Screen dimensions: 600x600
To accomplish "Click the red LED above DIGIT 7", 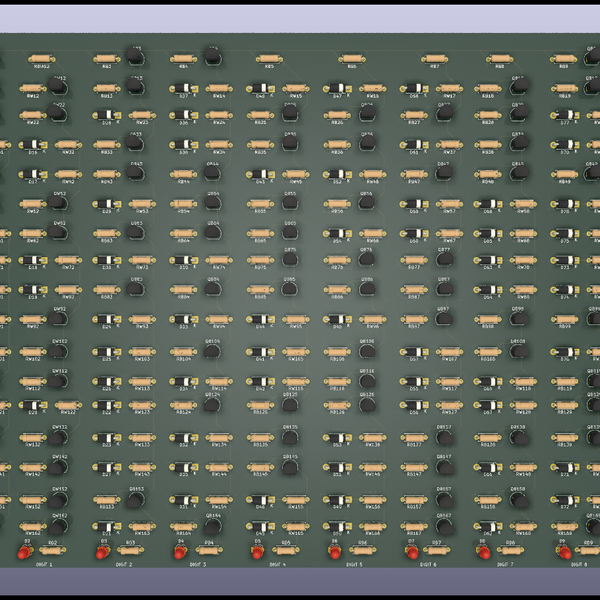I will pos(484,551).
